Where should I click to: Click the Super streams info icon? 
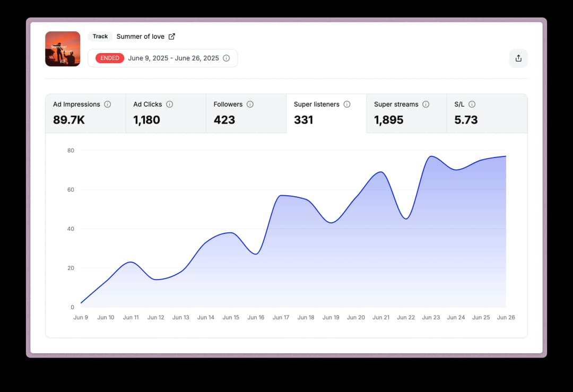426,104
